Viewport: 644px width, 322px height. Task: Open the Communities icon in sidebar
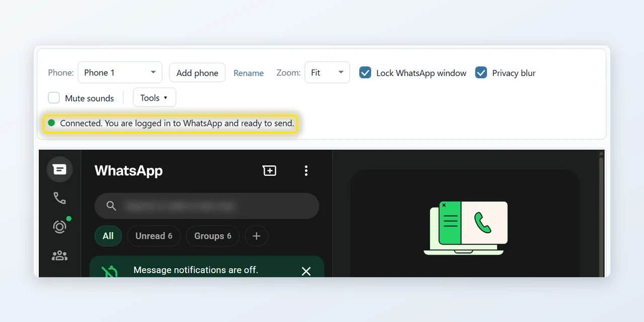pos(59,256)
